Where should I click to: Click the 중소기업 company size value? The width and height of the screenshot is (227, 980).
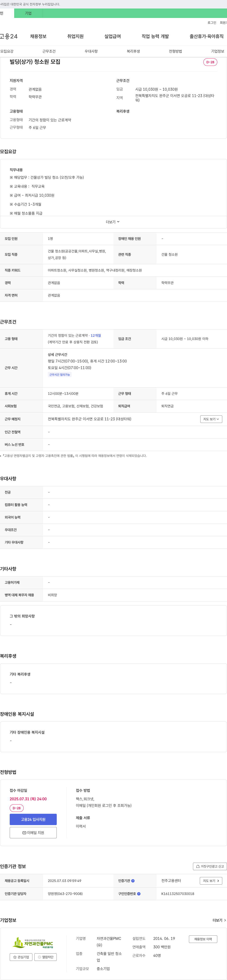tap(103, 969)
